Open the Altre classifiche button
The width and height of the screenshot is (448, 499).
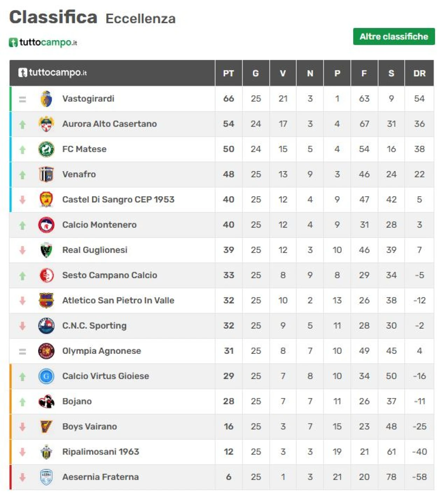(x=394, y=36)
